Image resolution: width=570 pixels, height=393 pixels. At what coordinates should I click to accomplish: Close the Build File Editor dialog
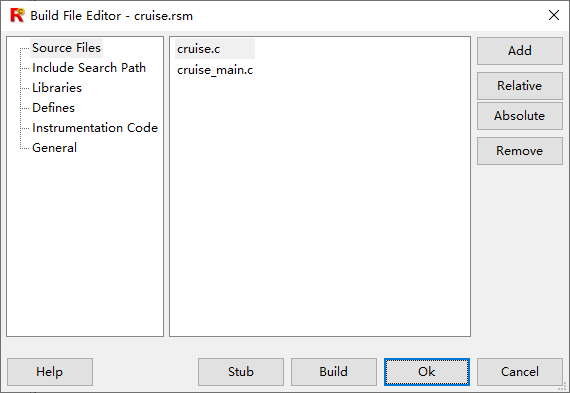pyautogui.click(x=554, y=15)
